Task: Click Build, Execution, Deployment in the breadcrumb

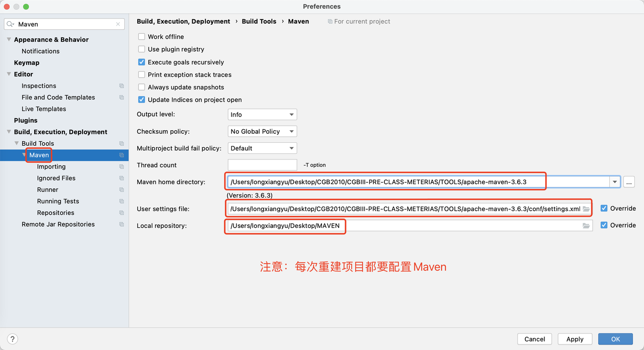Action: [x=183, y=22]
